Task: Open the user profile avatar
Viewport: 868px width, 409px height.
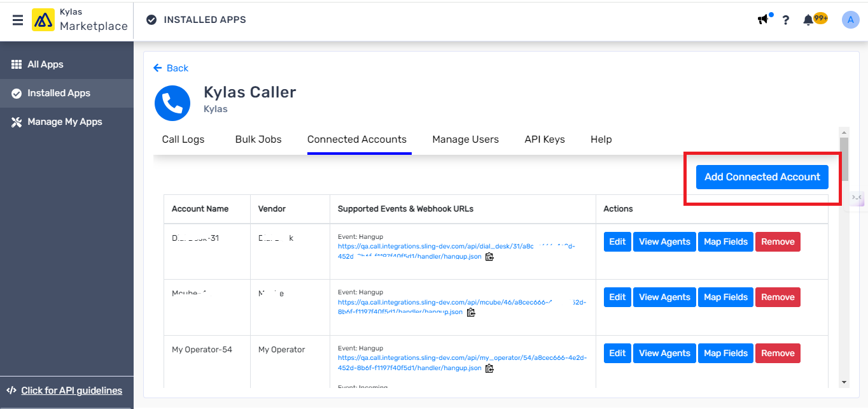Action: pos(850,20)
